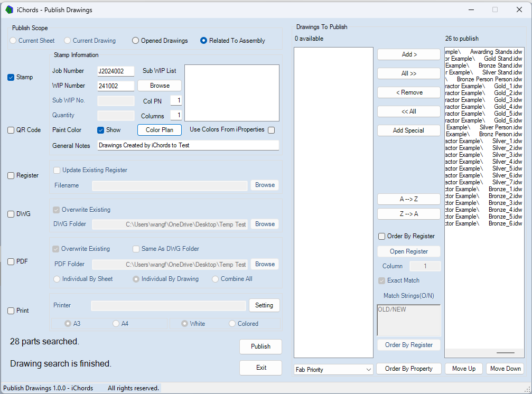Select Silver_4.idw row
This screenshot has width=532, height=394.
tap(484, 162)
